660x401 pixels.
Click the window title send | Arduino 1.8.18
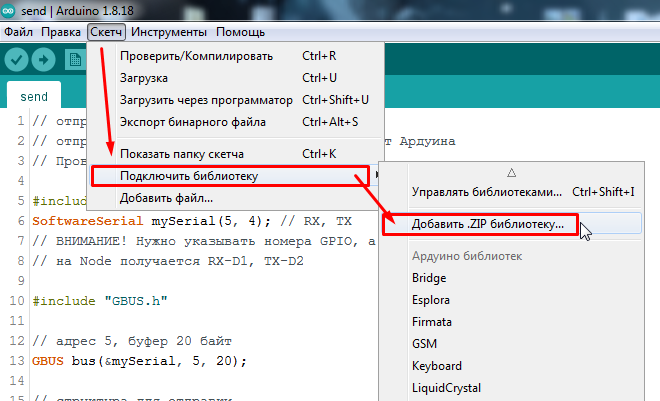[x=77, y=11]
